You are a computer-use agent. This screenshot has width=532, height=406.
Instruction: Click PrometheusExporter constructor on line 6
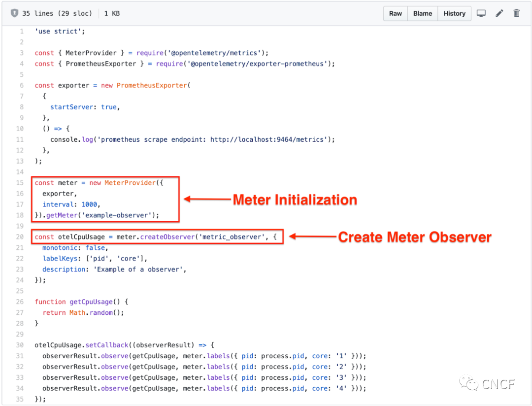(x=152, y=86)
